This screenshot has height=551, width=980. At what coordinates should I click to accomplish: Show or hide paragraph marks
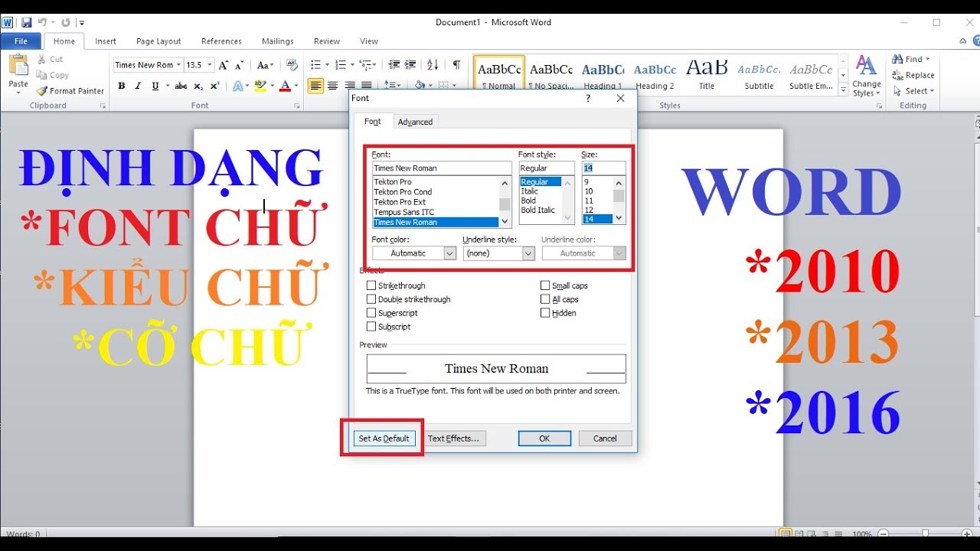click(456, 65)
